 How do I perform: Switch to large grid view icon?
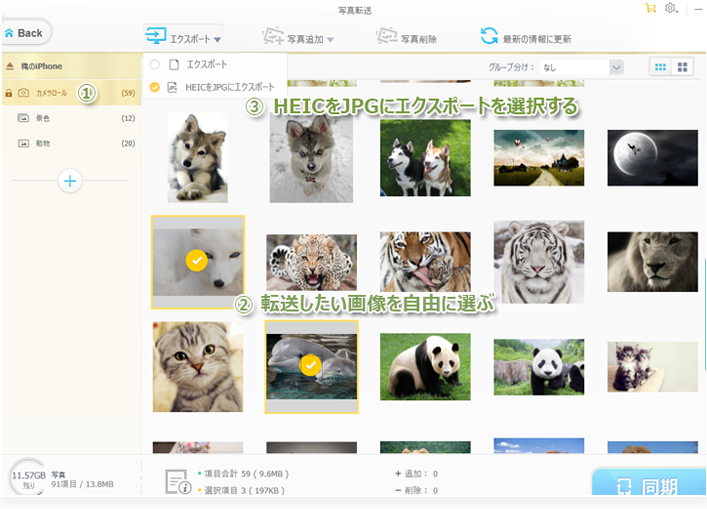click(684, 66)
